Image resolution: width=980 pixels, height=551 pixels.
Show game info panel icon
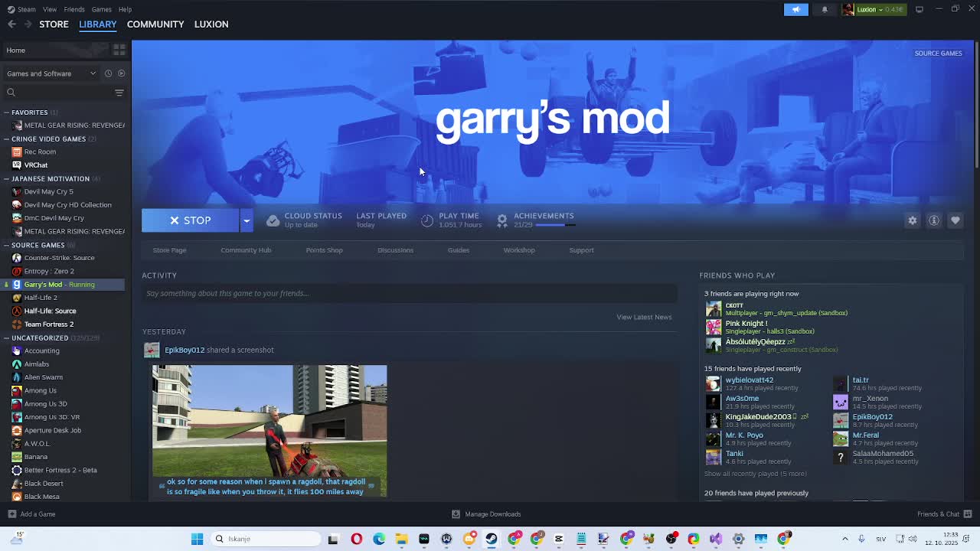click(x=933, y=220)
